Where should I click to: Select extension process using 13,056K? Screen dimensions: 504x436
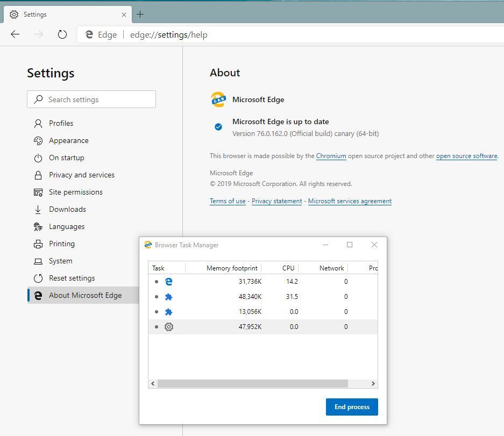tap(263, 312)
